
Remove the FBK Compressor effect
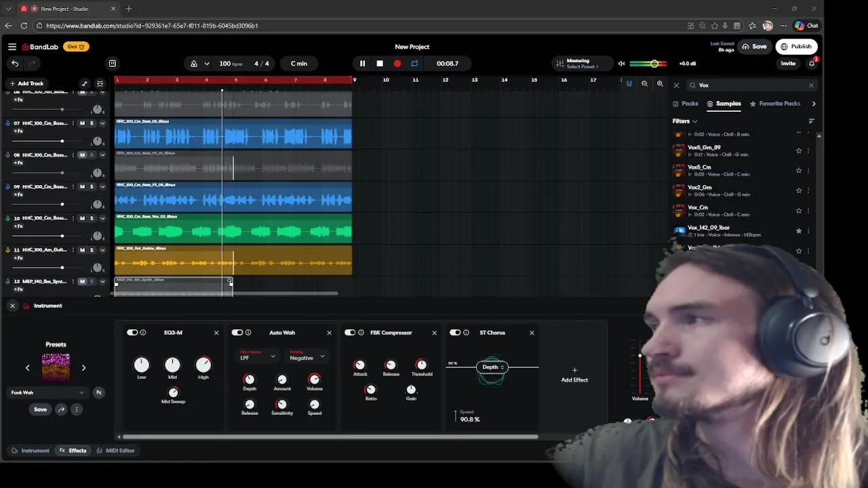coord(435,333)
